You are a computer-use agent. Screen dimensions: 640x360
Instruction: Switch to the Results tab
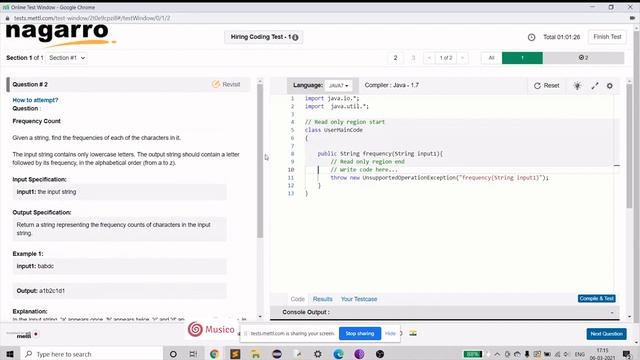(x=322, y=299)
